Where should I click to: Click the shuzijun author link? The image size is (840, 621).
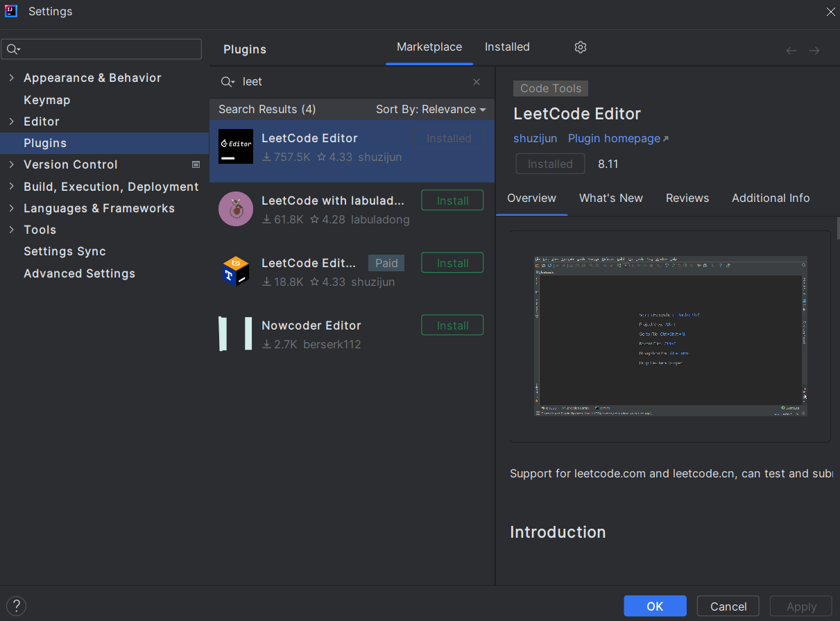pos(535,139)
